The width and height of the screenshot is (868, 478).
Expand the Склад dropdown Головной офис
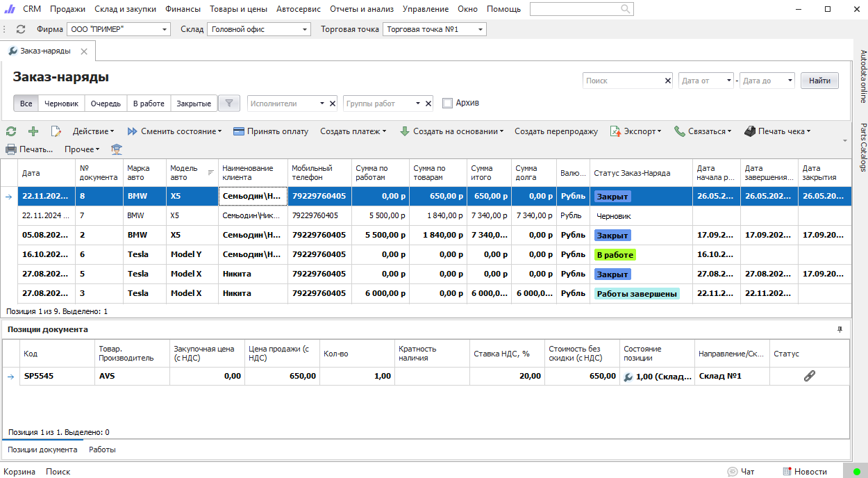click(306, 30)
